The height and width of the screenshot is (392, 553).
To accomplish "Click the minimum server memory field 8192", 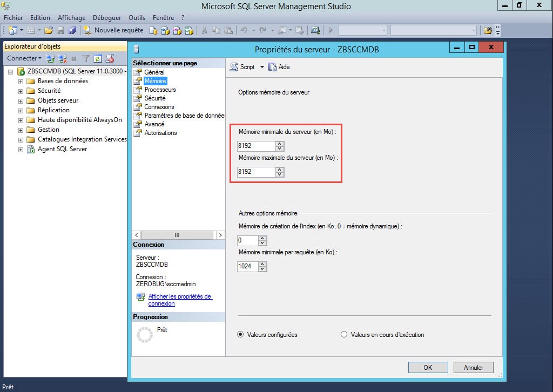I will pos(256,146).
